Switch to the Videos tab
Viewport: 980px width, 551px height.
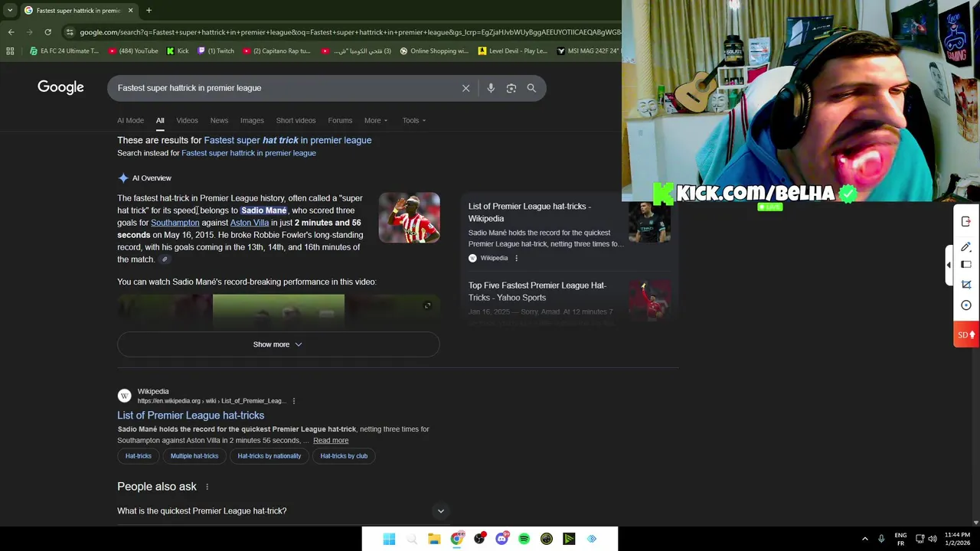(187, 120)
